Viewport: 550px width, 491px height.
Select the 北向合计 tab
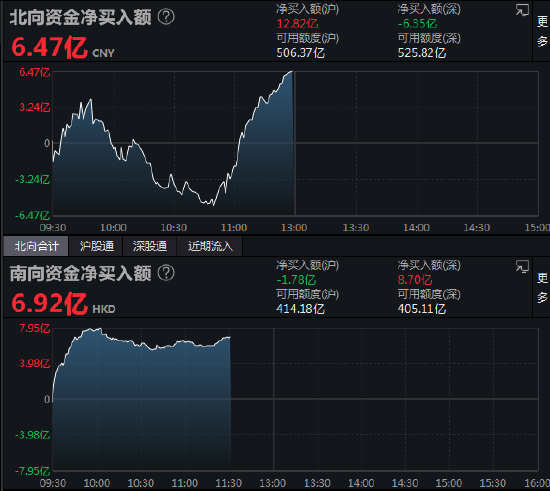(36, 246)
